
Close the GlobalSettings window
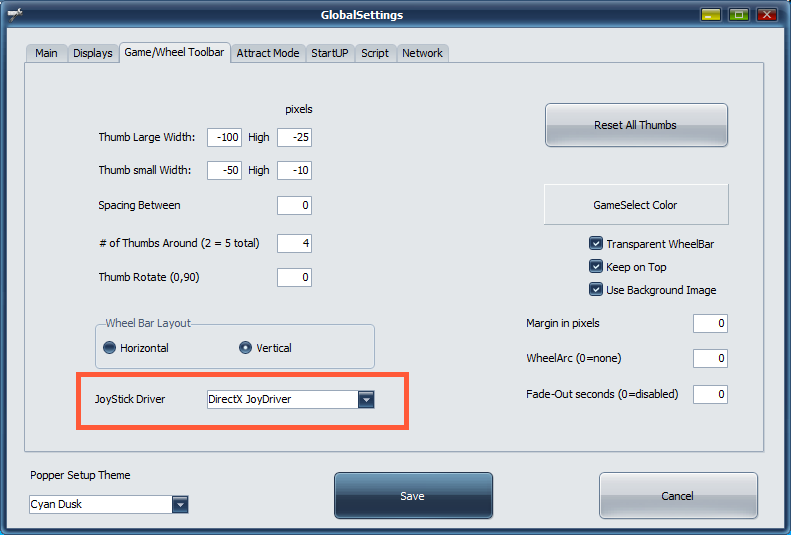point(766,15)
